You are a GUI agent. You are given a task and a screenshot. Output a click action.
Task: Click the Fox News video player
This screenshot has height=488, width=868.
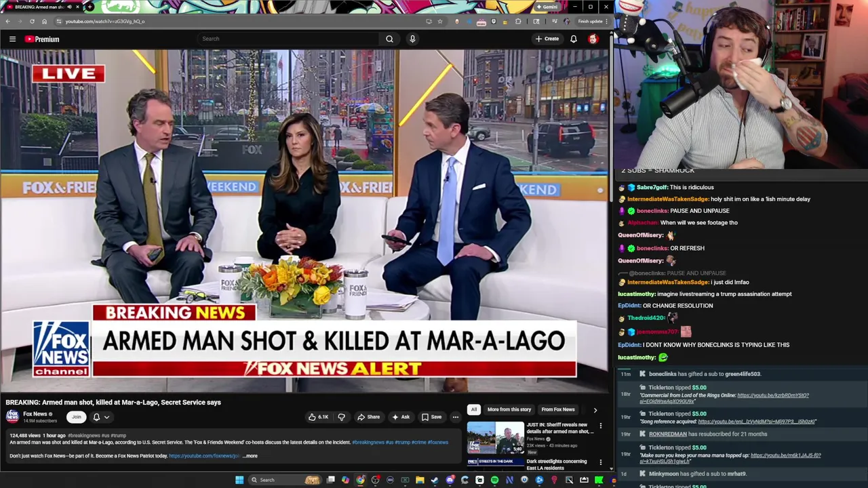(305, 220)
